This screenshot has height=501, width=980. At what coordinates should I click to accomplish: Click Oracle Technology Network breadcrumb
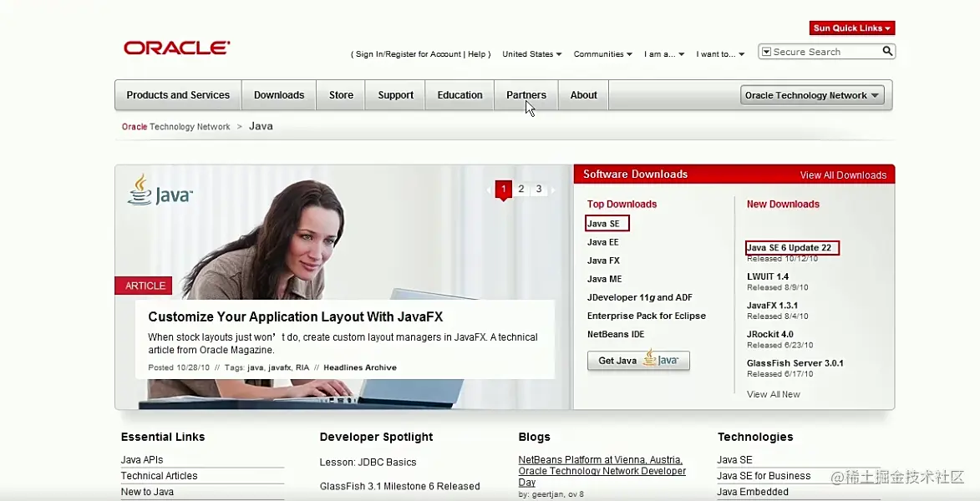176,127
